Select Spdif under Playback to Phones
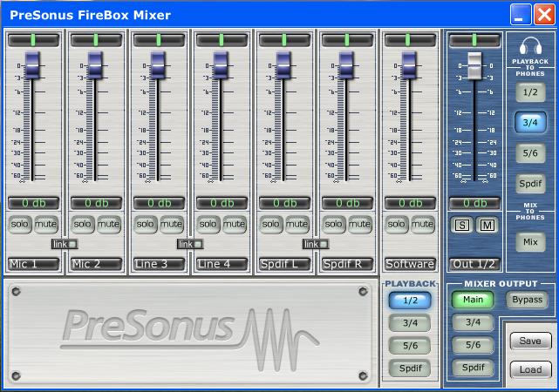 (x=530, y=184)
